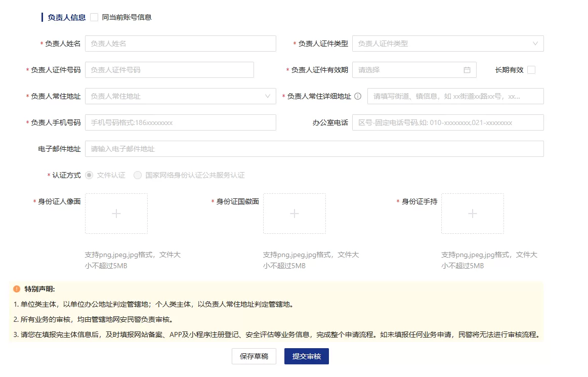This screenshot has height=377, width=588.
Task: Enable the 长期有效 checkbox
Action: pos(531,69)
